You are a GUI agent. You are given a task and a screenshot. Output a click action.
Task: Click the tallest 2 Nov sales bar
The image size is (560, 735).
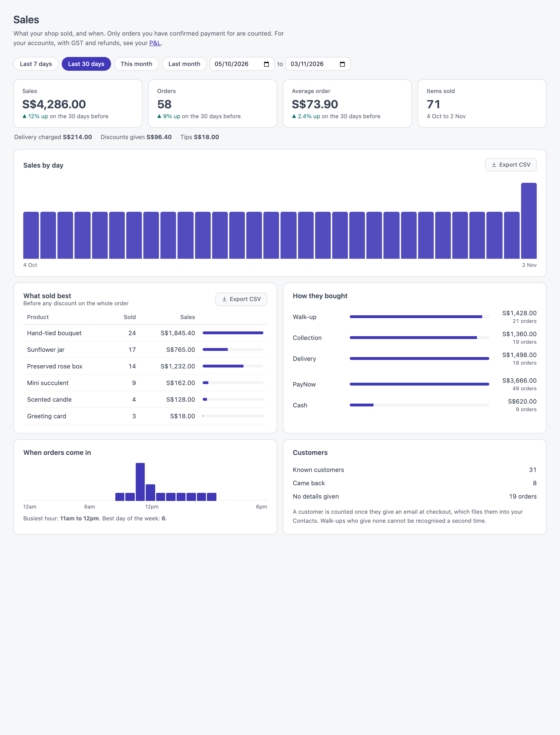point(529,221)
